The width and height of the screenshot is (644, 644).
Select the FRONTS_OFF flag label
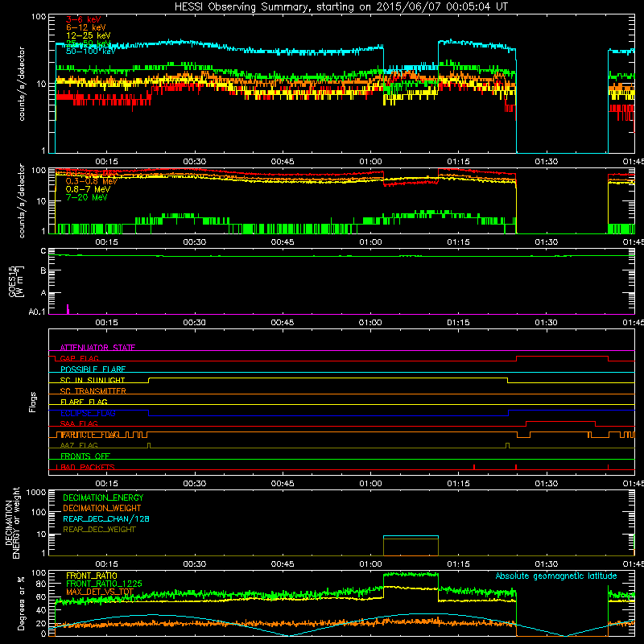pos(85,456)
